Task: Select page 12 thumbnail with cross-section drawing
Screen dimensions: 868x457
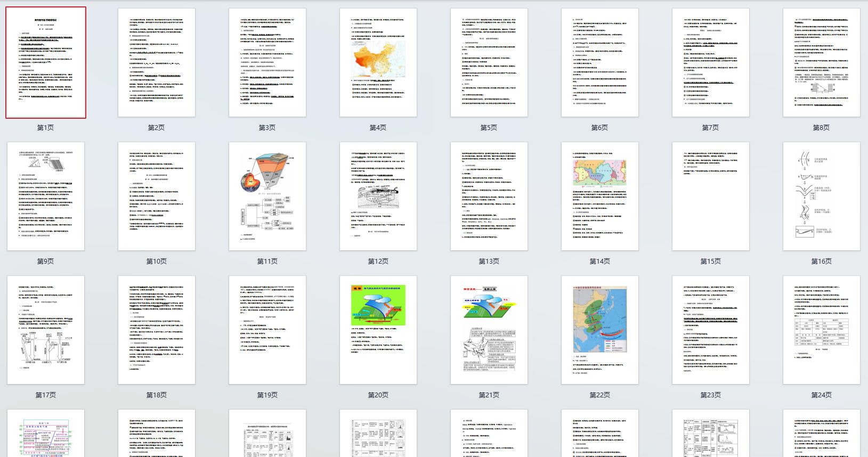Action: [x=378, y=196]
